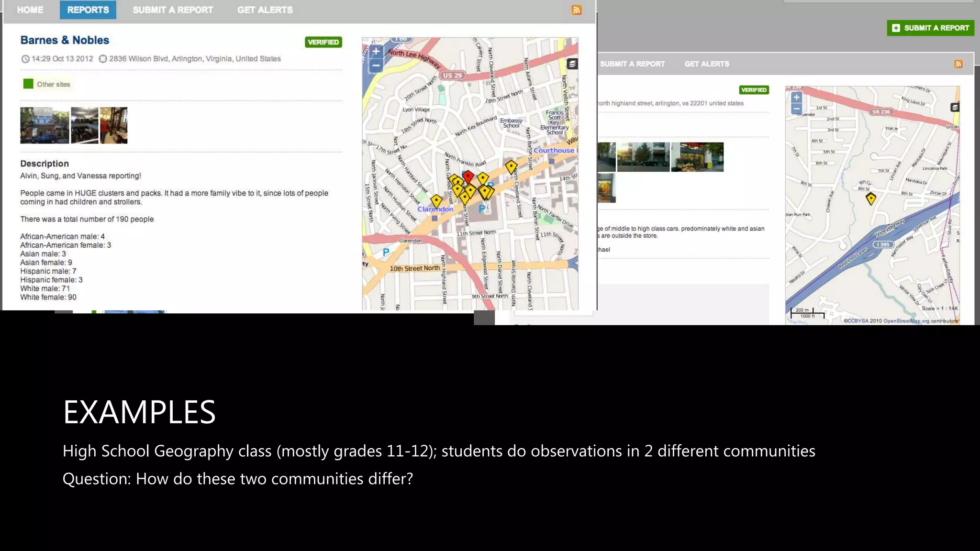Click yellow marker near North Cleveland Street
The height and width of the screenshot is (551, 980).
coord(511,166)
